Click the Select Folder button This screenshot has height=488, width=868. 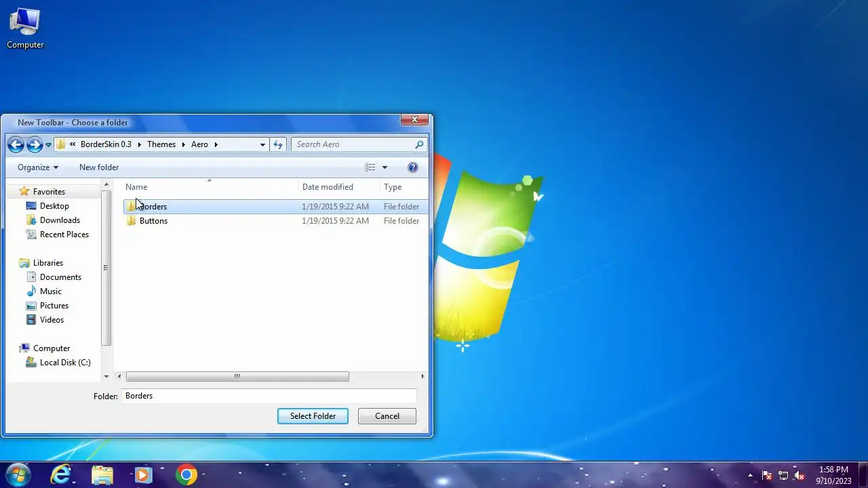point(313,416)
